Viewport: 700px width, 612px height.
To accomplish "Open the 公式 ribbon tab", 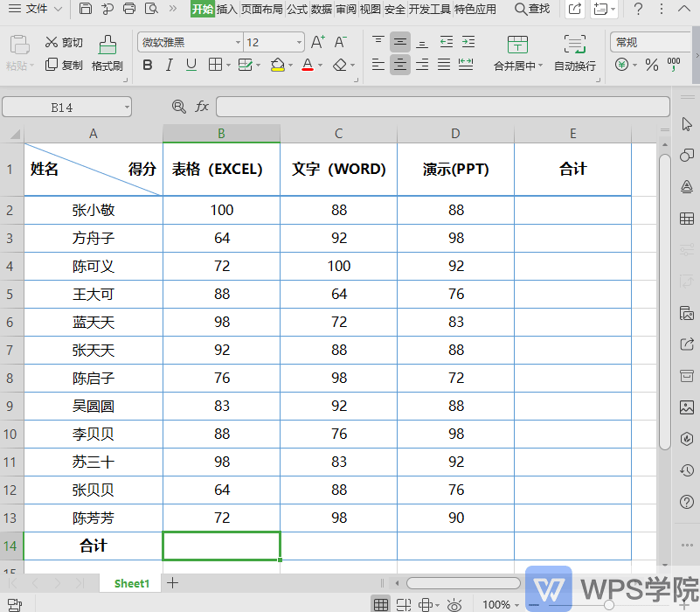I will click(x=297, y=9).
